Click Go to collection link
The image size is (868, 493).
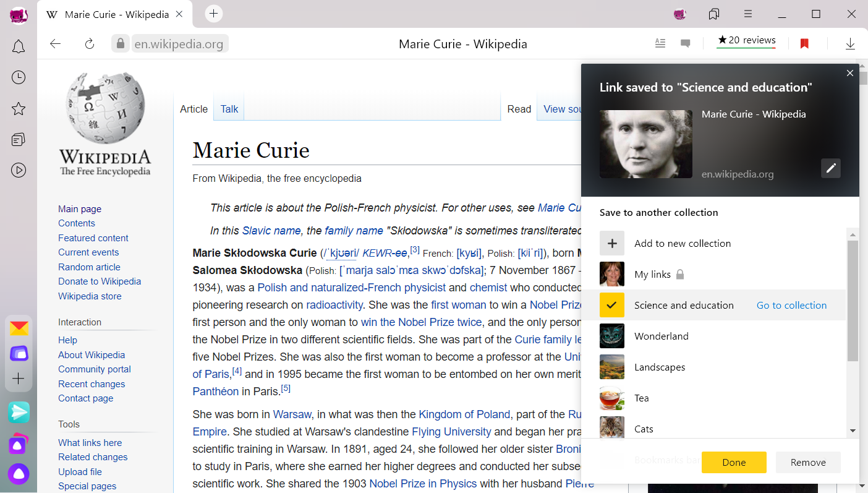(791, 305)
